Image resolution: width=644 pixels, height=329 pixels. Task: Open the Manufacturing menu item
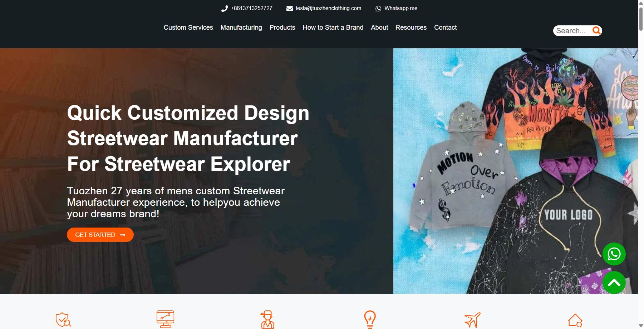(241, 28)
